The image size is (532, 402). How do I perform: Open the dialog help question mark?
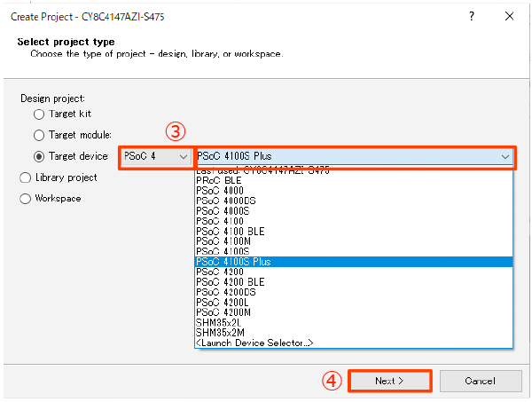pyautogui.click(x=472, y=16)
